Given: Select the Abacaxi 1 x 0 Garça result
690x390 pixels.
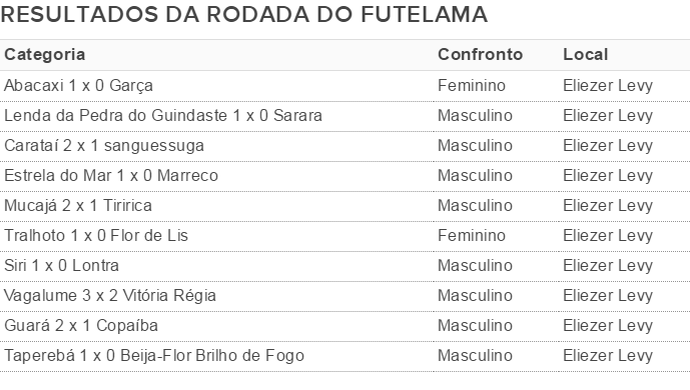Looking at the screenshot, I should [78, 85].
